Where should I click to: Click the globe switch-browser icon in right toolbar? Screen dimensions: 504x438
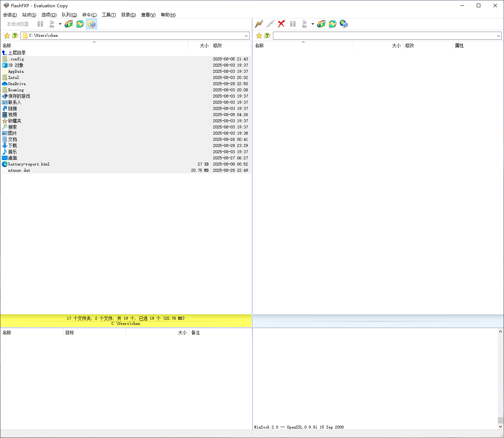click(344, 24)
